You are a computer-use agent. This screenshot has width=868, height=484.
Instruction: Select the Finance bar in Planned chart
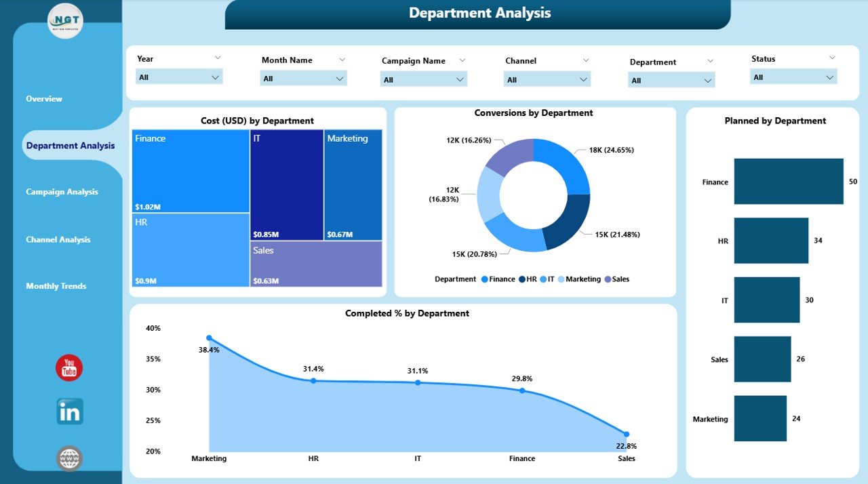788,182
